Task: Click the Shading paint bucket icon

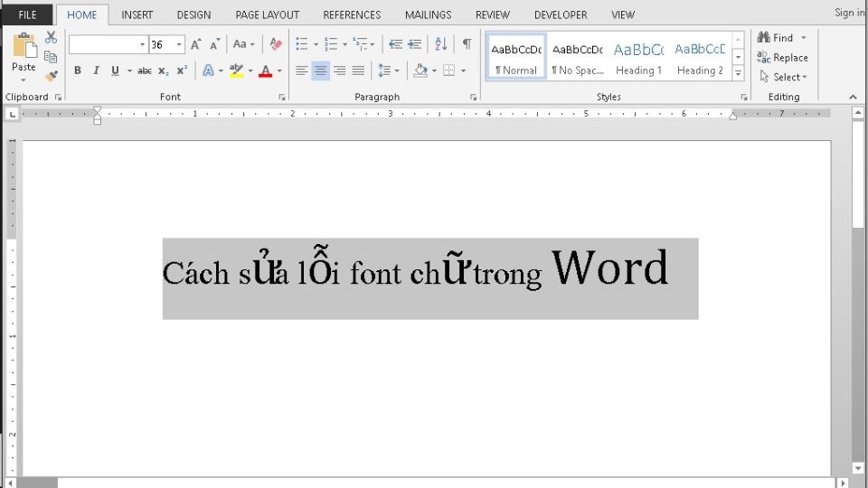Action: pos(420,70)
